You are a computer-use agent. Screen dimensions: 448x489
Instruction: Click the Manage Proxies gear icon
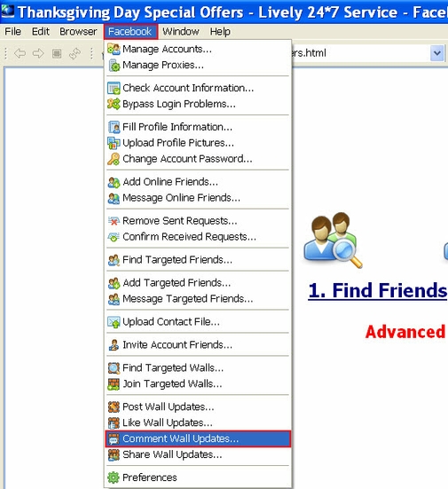(x=114, y=65)
